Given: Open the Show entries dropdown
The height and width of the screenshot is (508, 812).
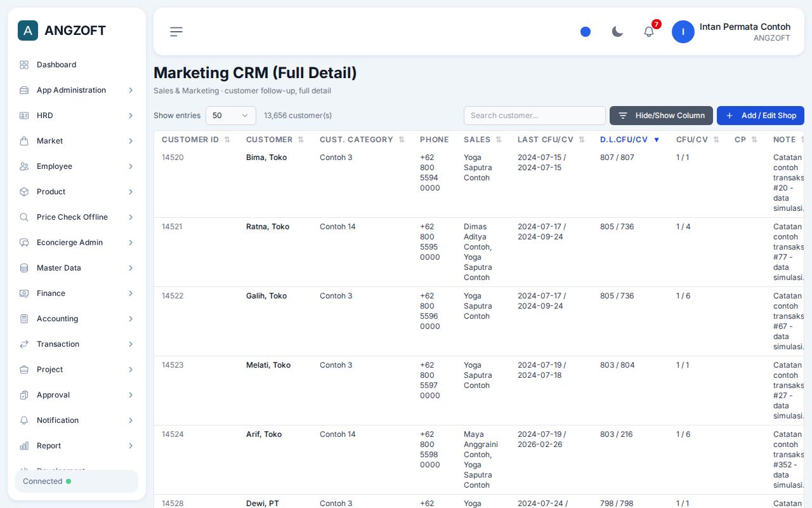Looking at the screenshot, I should point(231,116).
